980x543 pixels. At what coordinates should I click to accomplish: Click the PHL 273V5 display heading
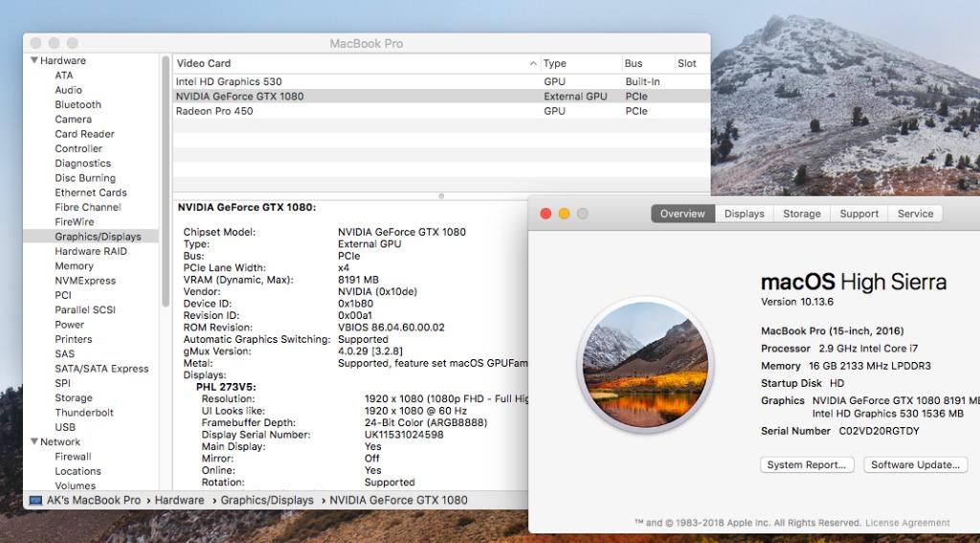pyautogui.click(x=226, y=387)
